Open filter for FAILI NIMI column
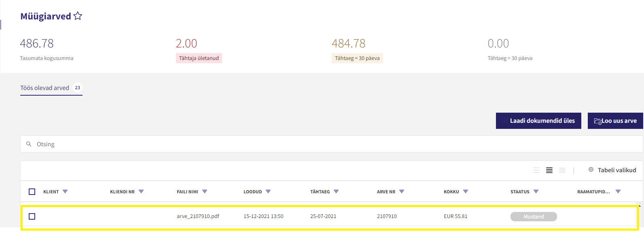 (205, 191)
